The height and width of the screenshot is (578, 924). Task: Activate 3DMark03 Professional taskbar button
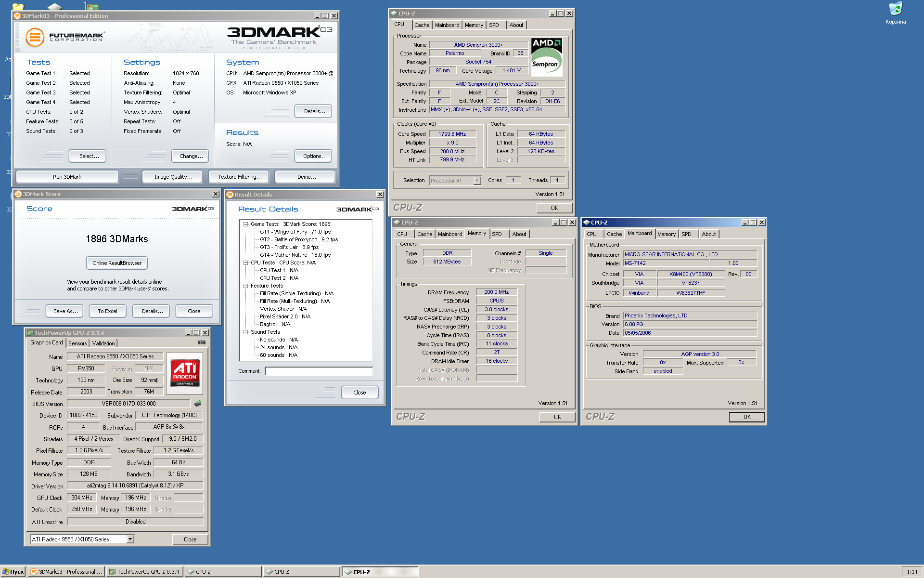[x=66, y=572]
